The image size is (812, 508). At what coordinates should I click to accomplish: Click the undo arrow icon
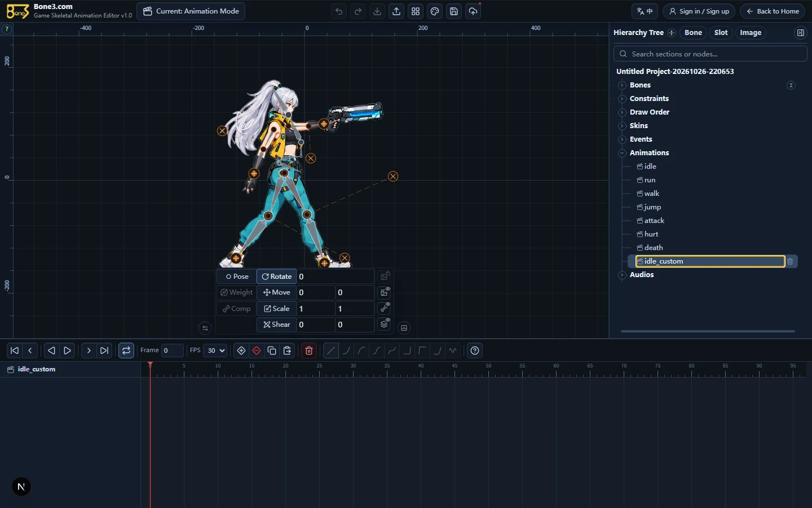pos(339,11)
